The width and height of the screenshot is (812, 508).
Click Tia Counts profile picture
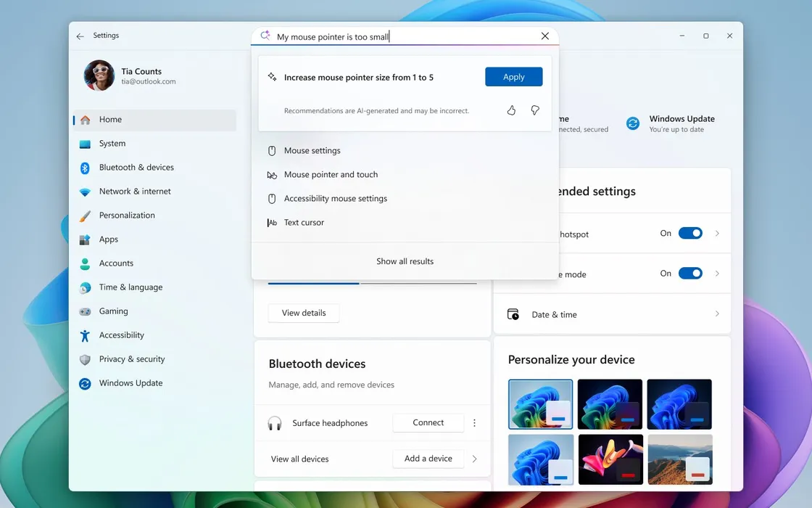99,75
